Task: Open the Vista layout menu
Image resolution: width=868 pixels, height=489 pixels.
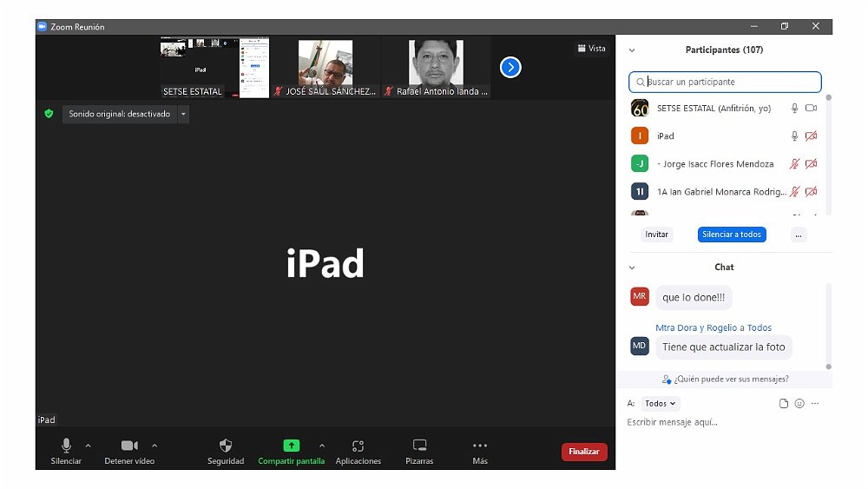Action: click(591, 49)
